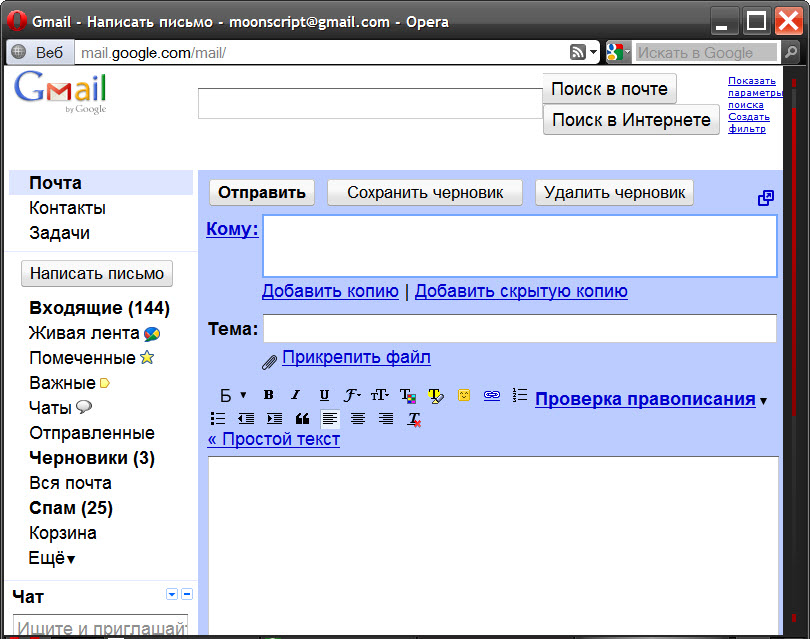Screen dimensions: 810x639
Task: Click Создать фильтр link
Action: (x=749, y=123)
